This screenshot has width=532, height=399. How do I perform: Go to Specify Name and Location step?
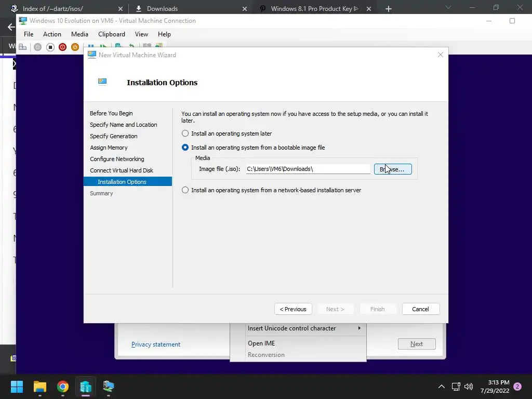pyautogui.click(x=124, y=125)
